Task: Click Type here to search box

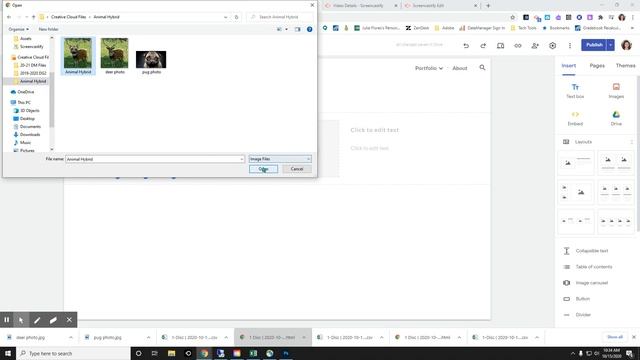Action: coord(73,353)
